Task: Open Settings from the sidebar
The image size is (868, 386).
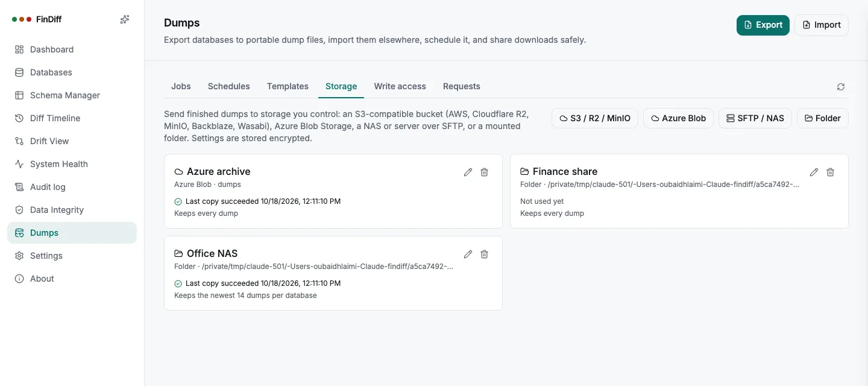Action: (72, 256)
